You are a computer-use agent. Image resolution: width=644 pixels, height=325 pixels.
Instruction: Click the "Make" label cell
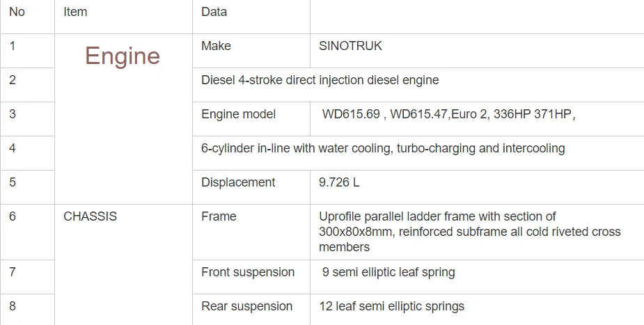click(216, 46)
